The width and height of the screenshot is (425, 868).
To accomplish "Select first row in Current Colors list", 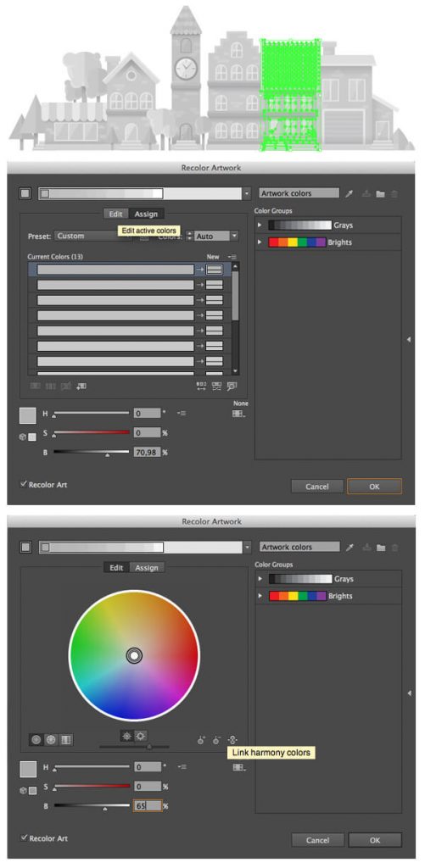I will (x=130, y=270).
